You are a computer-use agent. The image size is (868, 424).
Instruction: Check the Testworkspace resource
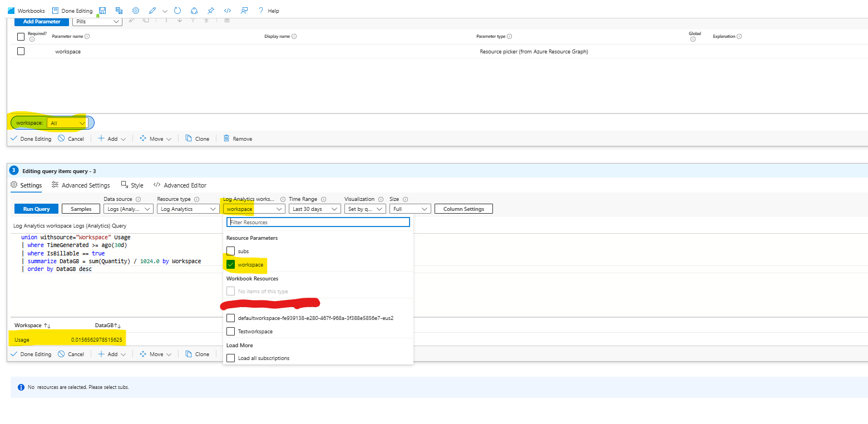point(231,331)
